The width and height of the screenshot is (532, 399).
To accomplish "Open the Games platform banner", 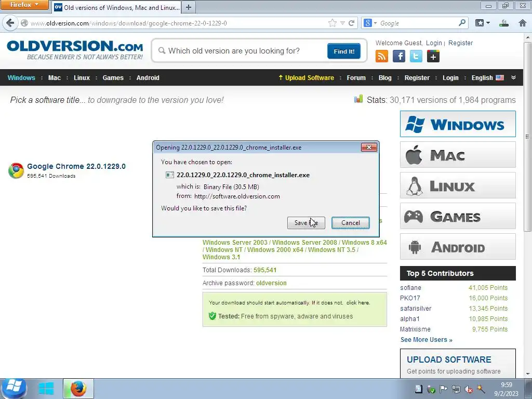I will click(458, 216).
